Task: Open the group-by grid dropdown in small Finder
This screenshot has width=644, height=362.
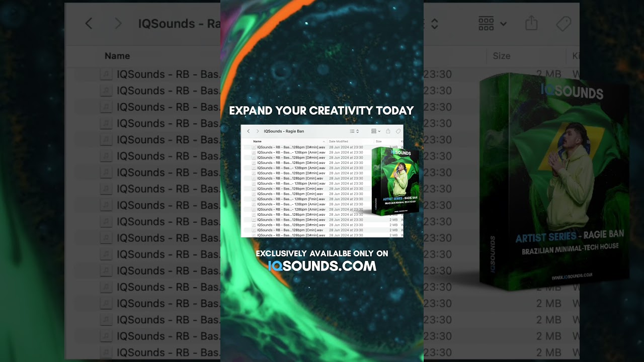Action: pos(376,131)
